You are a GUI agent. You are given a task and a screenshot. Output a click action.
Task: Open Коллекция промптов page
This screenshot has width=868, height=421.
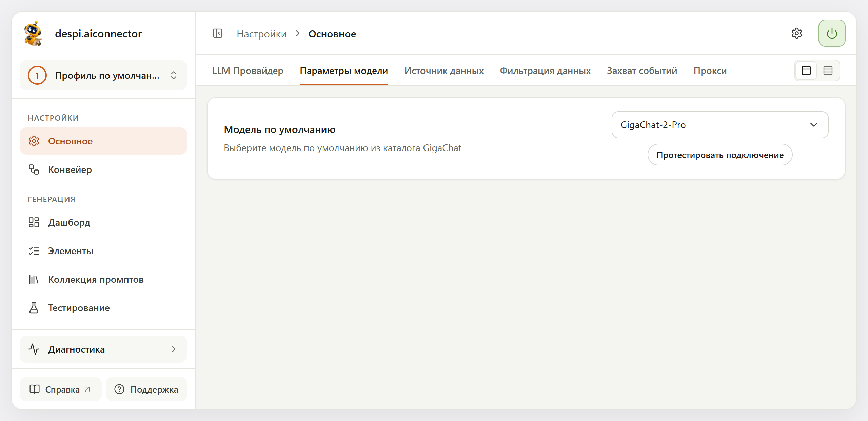coord(103,279)
